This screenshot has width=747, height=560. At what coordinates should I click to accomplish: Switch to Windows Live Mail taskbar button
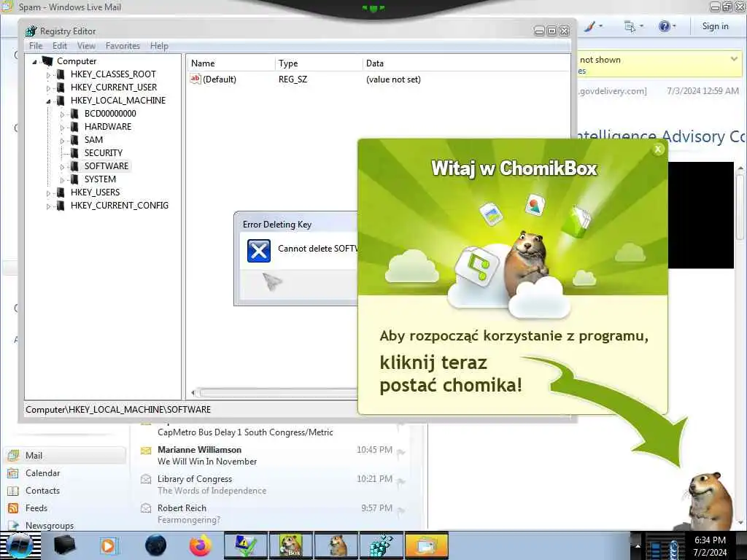coord(426,545)
